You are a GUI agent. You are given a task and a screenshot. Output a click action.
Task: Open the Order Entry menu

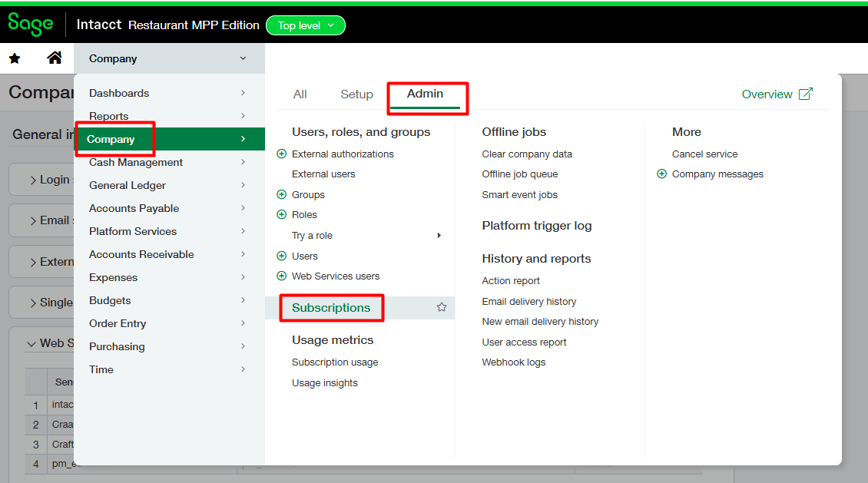[x=170, y=323]
